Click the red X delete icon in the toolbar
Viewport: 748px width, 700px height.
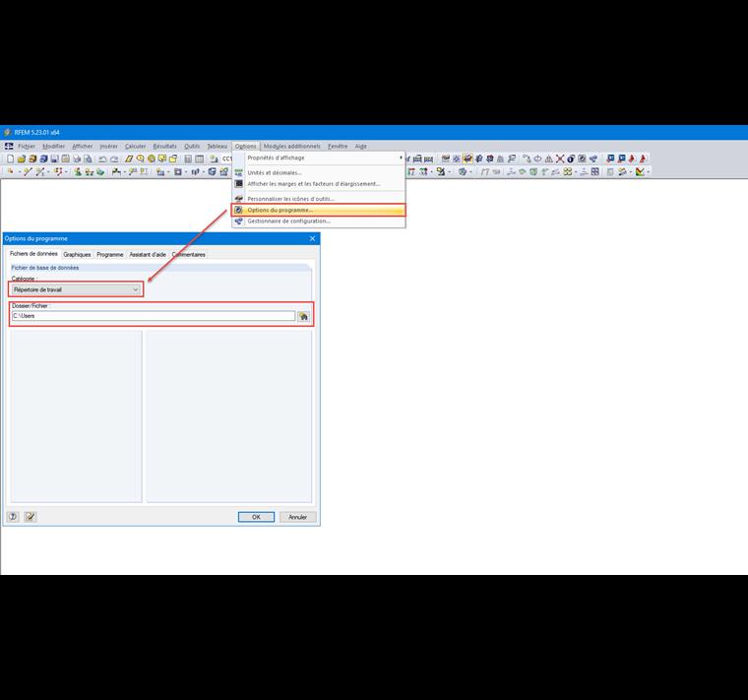560,159
